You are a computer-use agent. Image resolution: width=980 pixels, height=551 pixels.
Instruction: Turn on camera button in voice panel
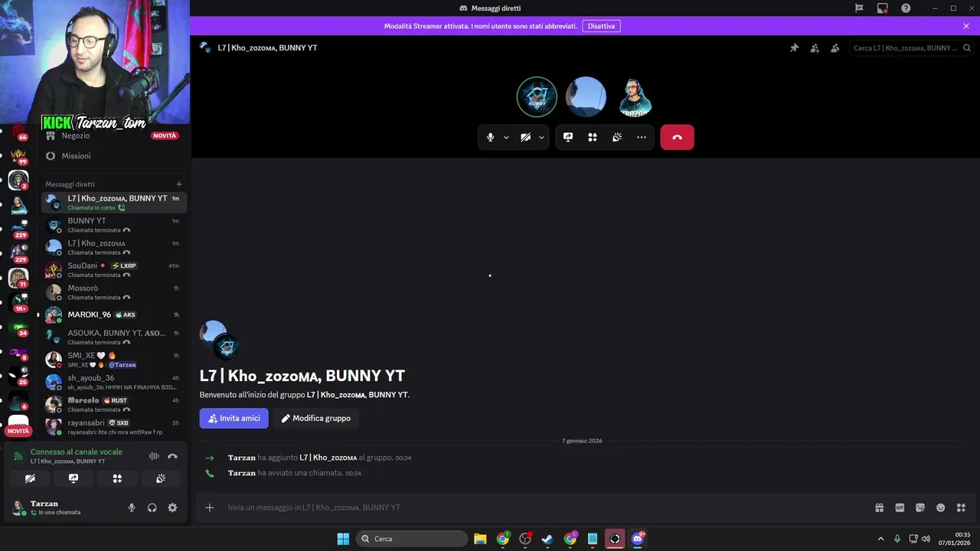[30, 478]
